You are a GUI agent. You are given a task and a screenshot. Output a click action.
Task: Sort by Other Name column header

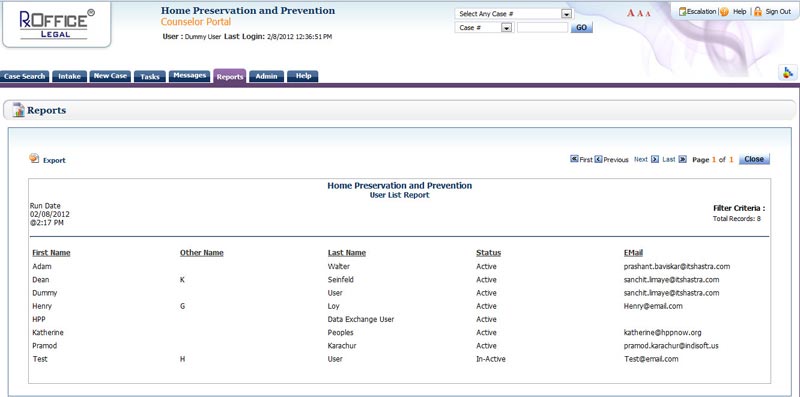202,253
